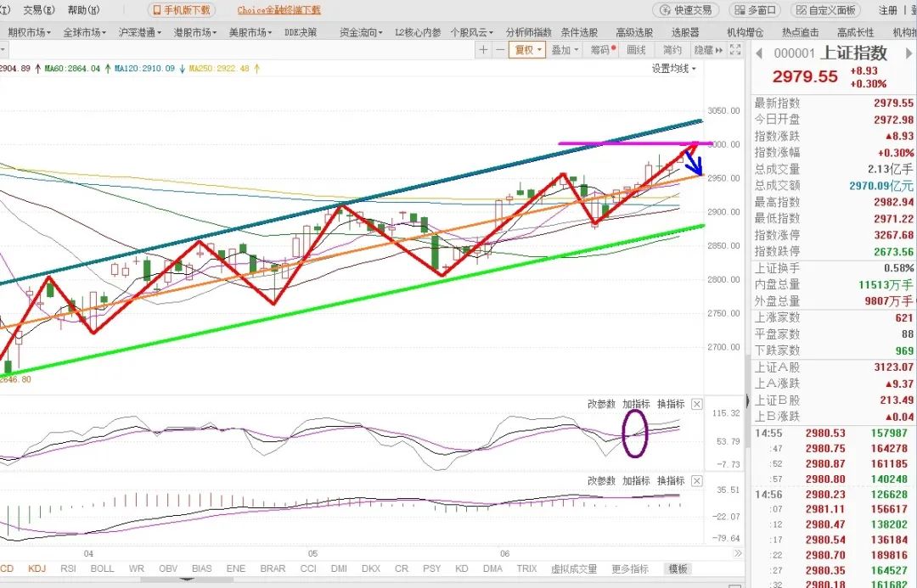Expand the 资金流向 dropdown
This screenshot has height=588, width=917.
(361, 32)
